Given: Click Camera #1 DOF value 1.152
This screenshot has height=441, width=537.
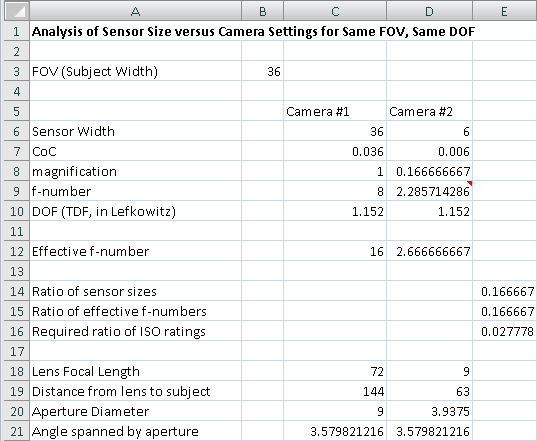Looking at the screenshot, I should [335, 211].
